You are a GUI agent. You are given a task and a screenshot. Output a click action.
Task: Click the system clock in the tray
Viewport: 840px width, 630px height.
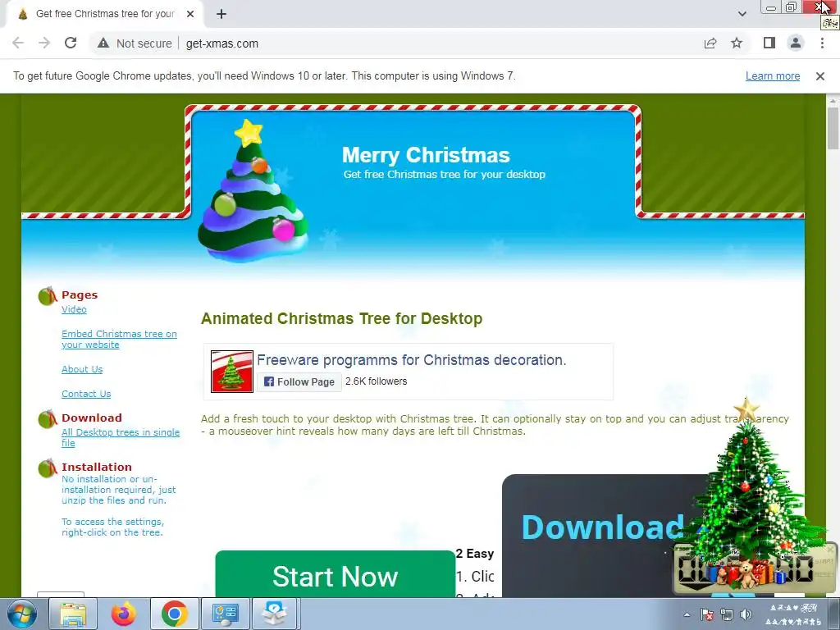click(794, 614)
